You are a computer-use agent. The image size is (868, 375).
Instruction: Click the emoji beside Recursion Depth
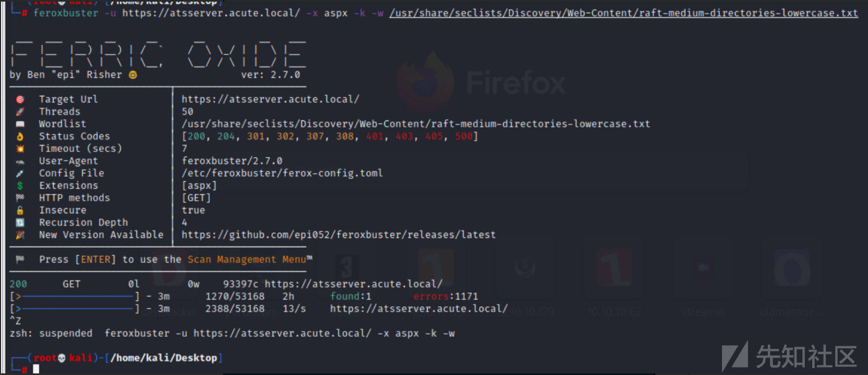[x=20, y=223]
